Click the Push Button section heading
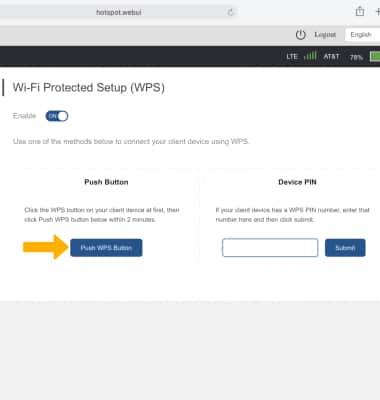The height and width of the screenshot is (400, 380). click(106, 182)
